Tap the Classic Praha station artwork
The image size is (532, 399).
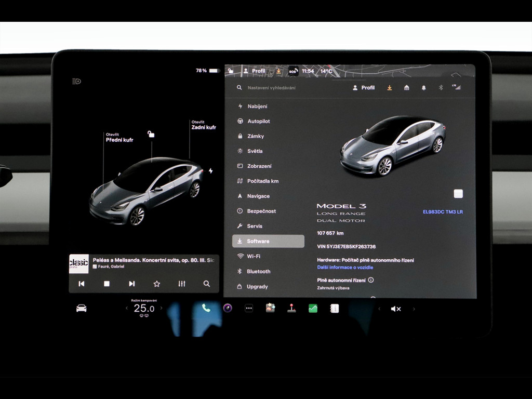pyautogui.click(x=79, y=263)
